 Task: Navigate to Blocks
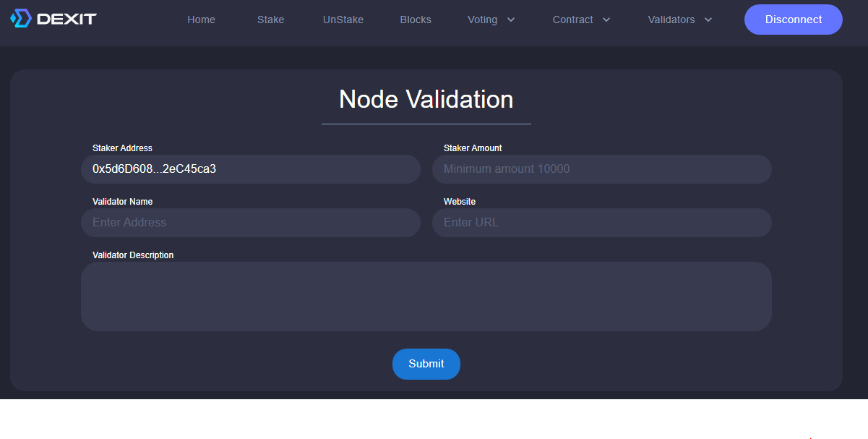click(x=416, y=20)
